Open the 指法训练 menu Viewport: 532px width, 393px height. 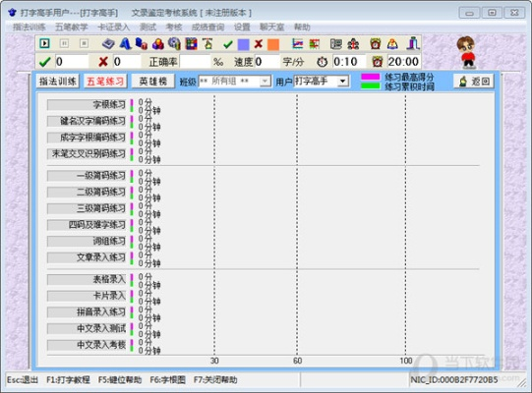pyautogui.click(x=30, y=28)
